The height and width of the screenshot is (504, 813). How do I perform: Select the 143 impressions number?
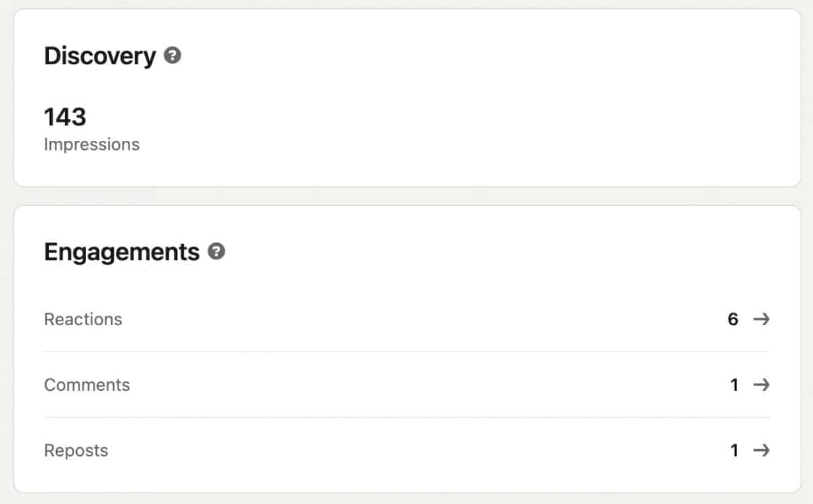[x=65, y=117]
